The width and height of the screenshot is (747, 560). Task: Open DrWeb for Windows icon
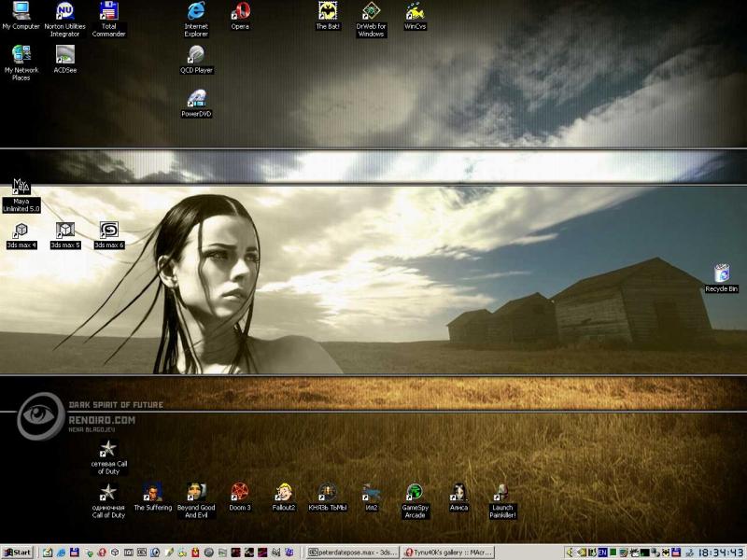371,12
